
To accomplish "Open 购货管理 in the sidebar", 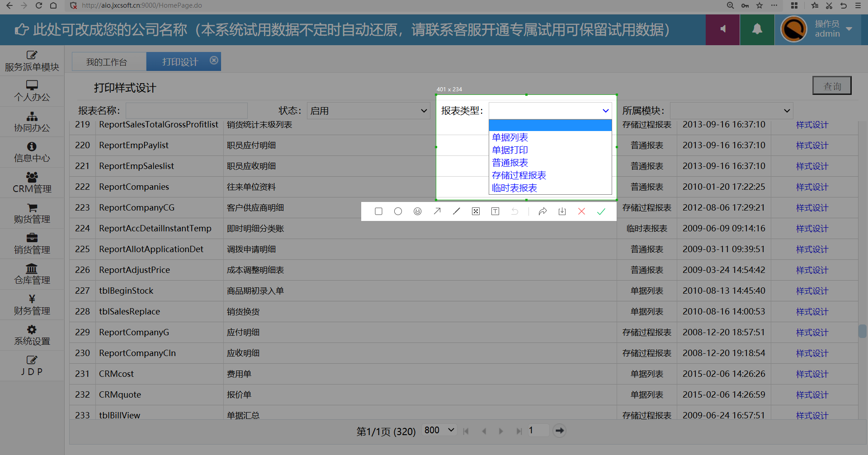I will [x=32, y=213].
